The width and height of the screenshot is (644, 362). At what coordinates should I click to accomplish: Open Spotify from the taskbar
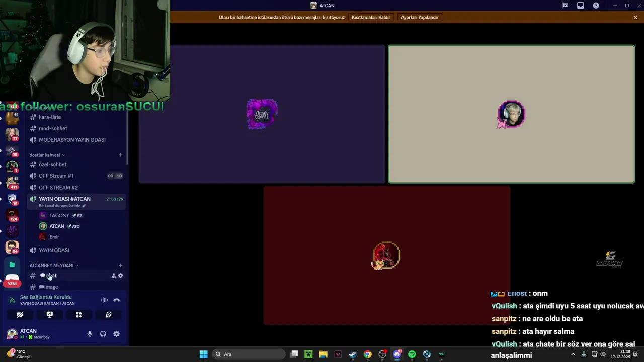click(x=412, y=354)
